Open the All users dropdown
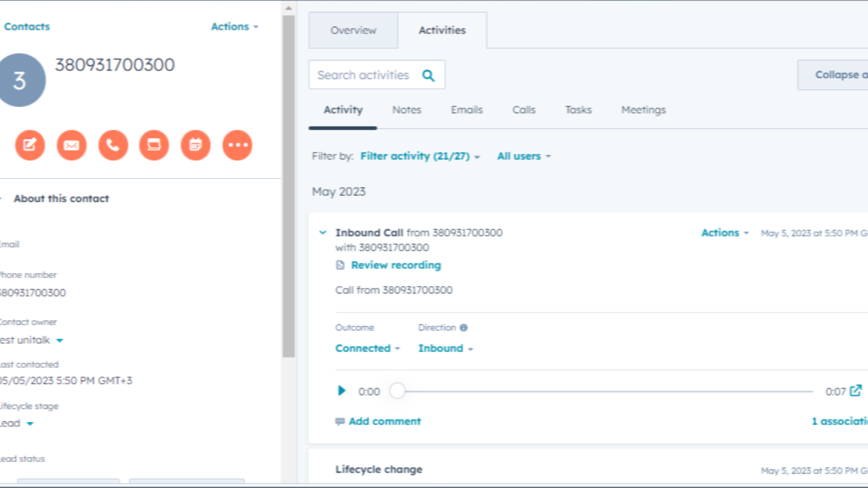This screenshot has height=488, width=868. click(x=523, y=156)
